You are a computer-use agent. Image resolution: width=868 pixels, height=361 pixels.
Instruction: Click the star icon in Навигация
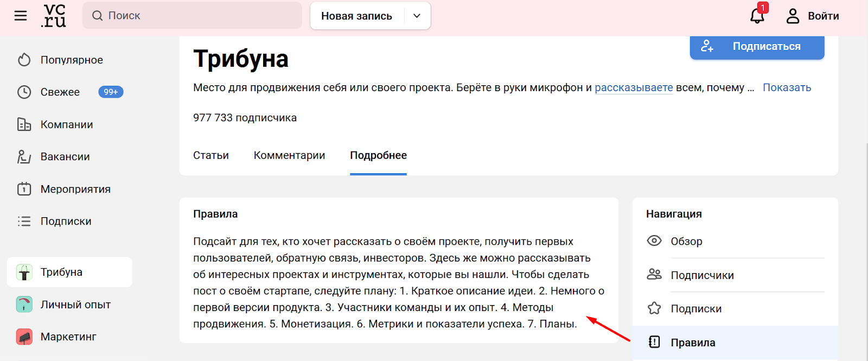pos(654,308)
